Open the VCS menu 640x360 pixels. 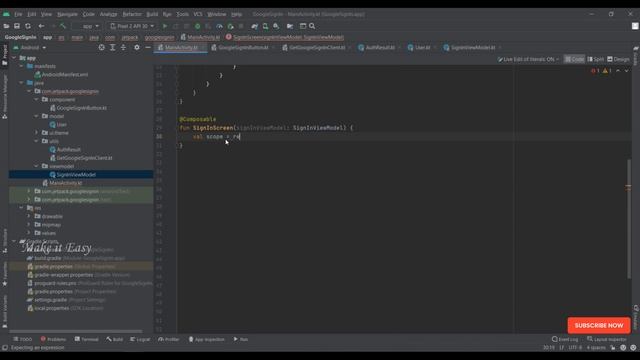198,14
